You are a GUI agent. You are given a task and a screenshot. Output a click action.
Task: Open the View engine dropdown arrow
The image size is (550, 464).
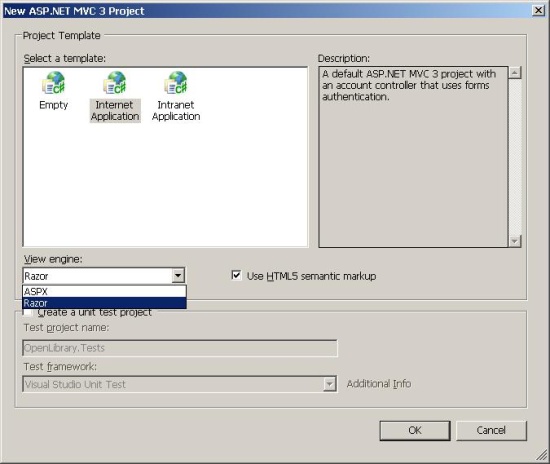(x=178, y=276)
